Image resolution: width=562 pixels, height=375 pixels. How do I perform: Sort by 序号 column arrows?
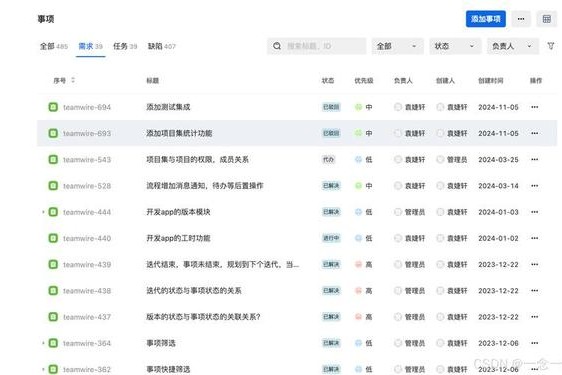click(x=73, y=80)
